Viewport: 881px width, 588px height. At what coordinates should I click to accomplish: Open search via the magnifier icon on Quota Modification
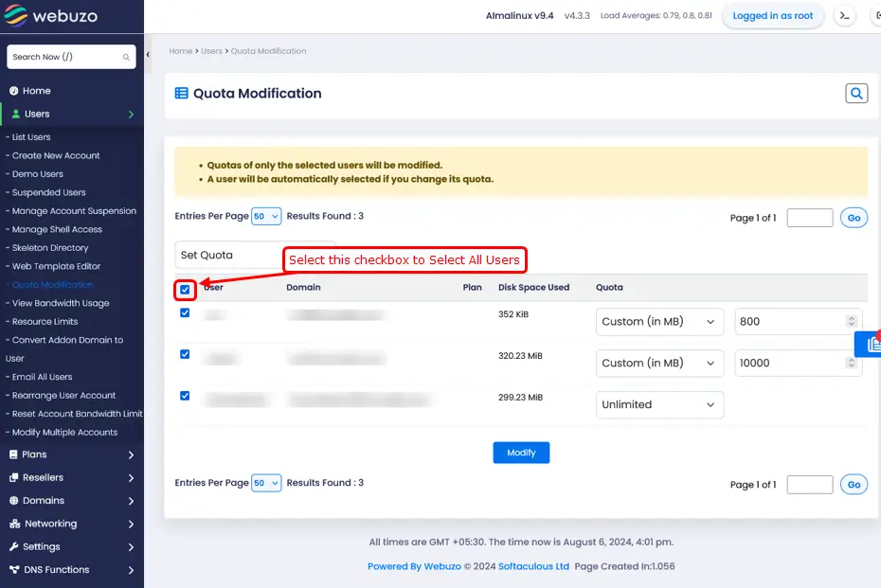click(855, 93)
